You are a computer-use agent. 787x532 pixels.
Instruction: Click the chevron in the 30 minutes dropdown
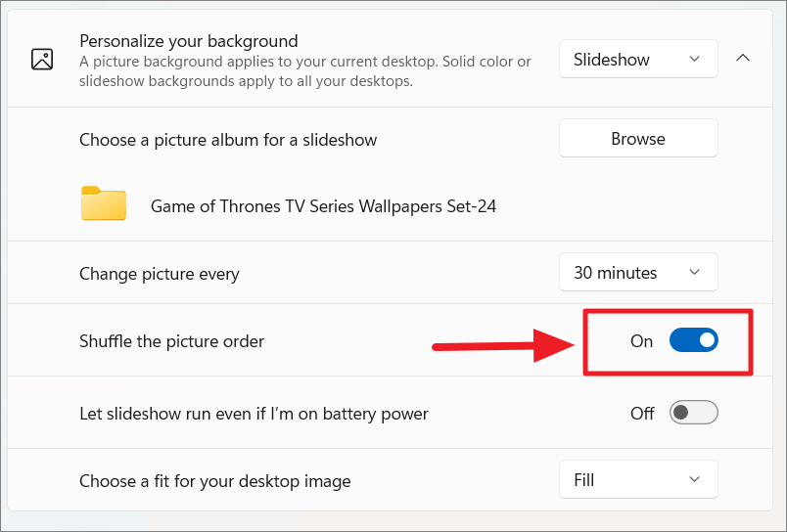click(x=694, y=272)
